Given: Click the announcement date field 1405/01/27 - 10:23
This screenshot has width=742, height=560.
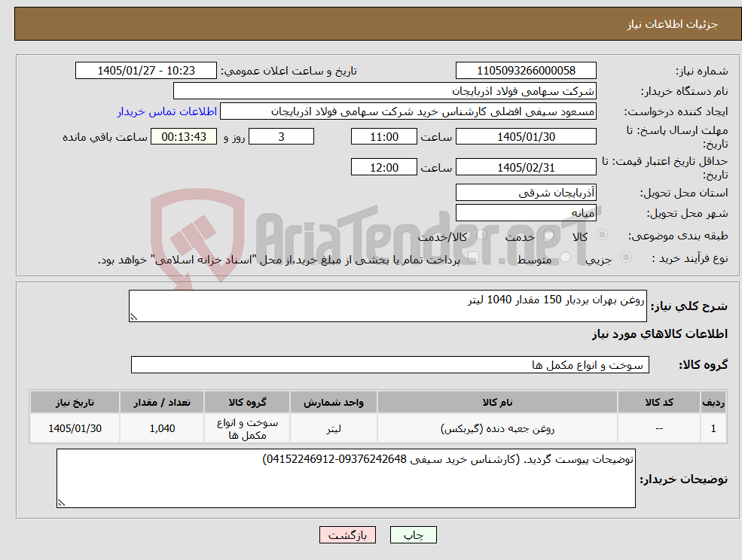Looking at the screenshot, I should [145, 71].
